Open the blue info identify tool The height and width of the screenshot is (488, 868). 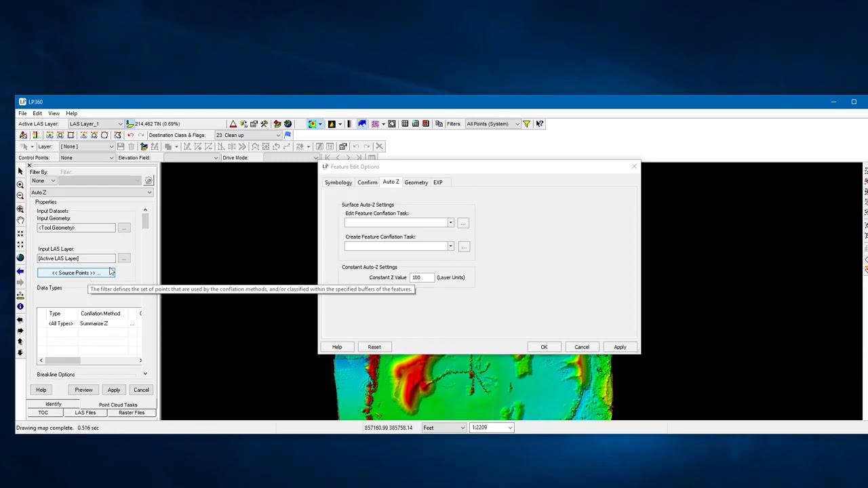tap(20, 306)
